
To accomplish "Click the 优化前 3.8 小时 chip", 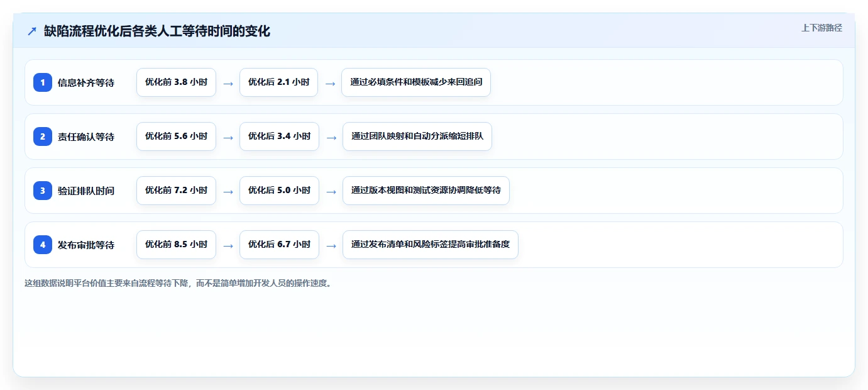I will point(176,82).
